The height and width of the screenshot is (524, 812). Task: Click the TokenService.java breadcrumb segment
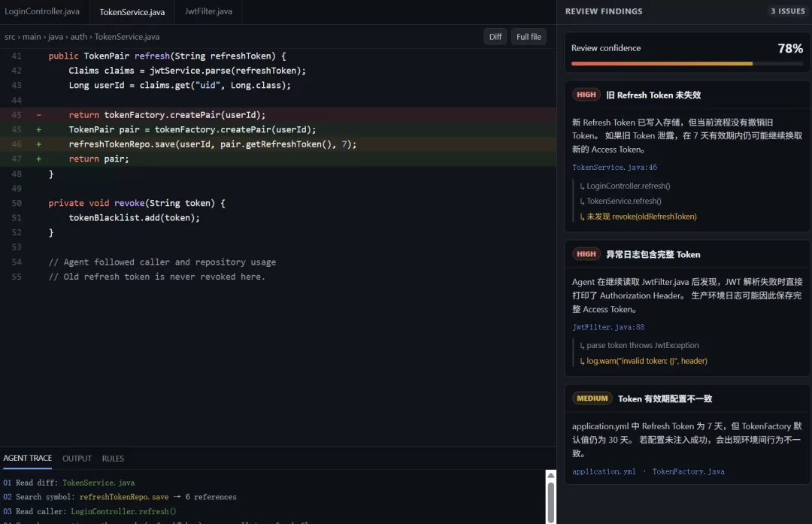pyautogui.click(x=127, y=37)
